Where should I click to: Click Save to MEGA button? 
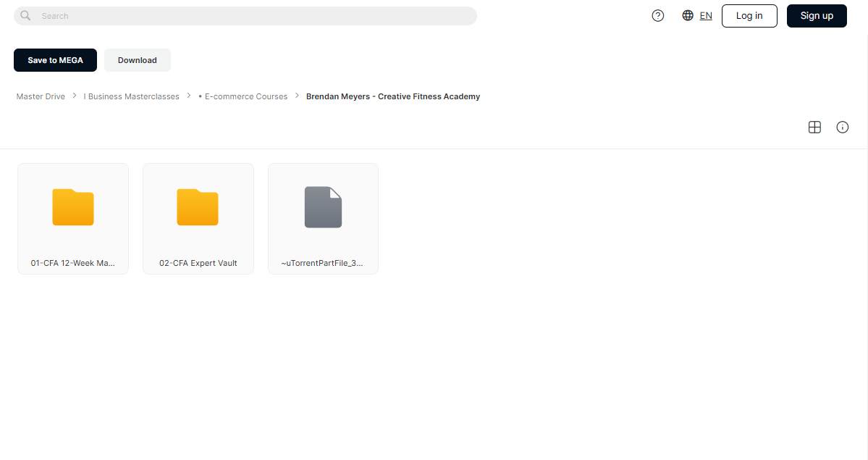(55, 60)
